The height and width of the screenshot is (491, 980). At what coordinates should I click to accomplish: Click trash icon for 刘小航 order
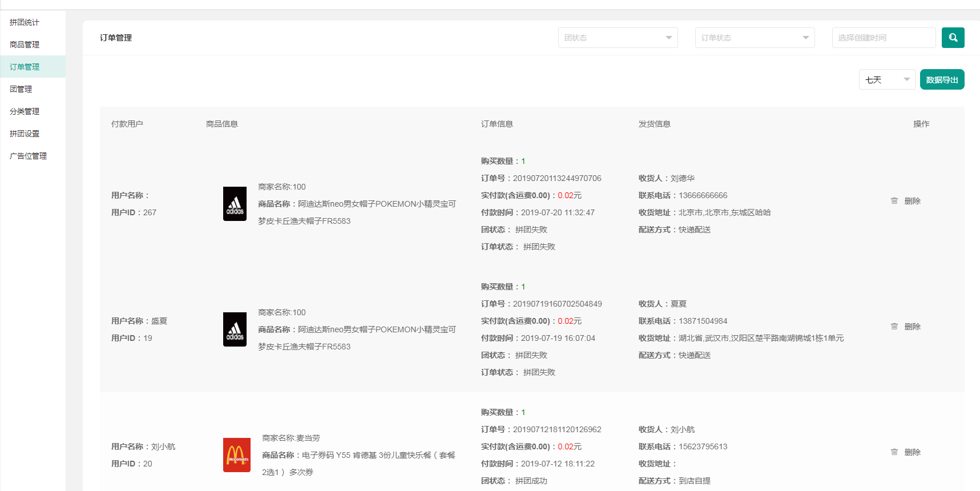(x=894, y=452)
